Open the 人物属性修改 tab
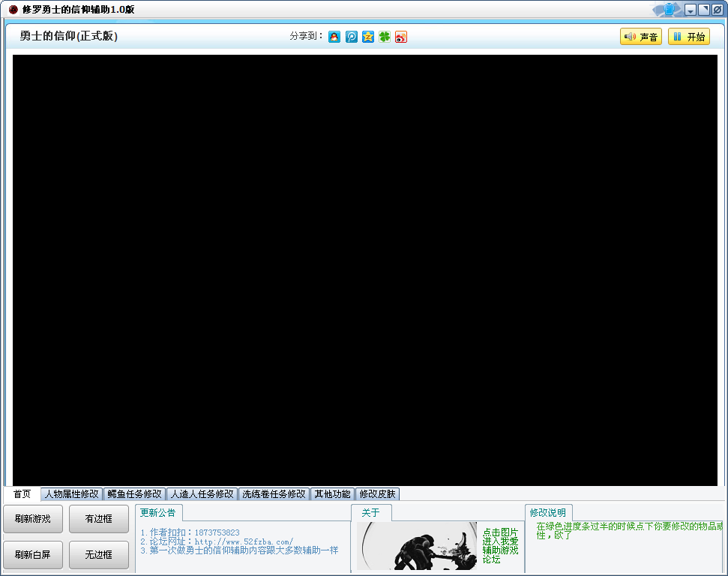Screen dimensions: 728x576 tap(71, 493)
